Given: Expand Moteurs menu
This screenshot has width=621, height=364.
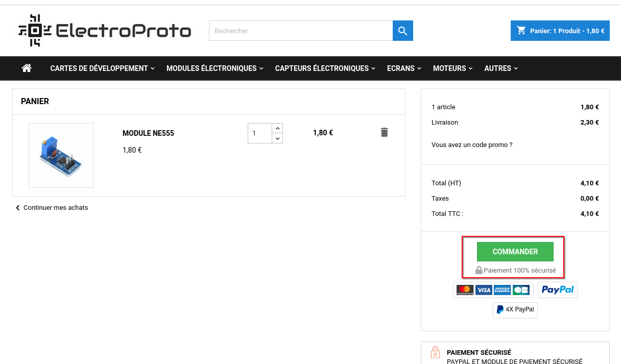Looking at the screenshot, I should (x=452, y=68).
